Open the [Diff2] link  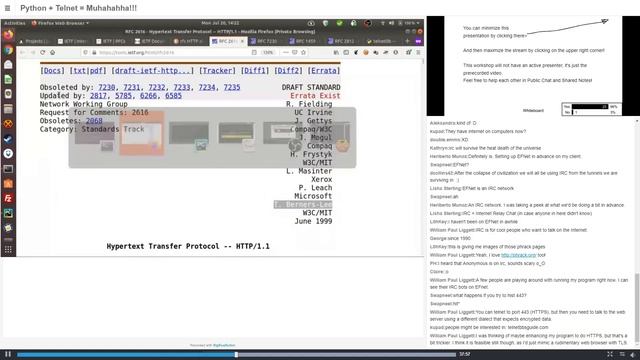(x=288, y=71)
